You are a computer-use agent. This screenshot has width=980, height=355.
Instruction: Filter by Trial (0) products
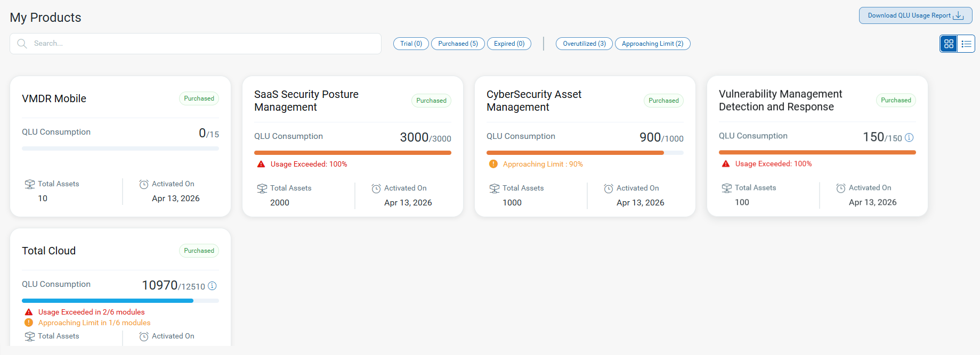411,44
